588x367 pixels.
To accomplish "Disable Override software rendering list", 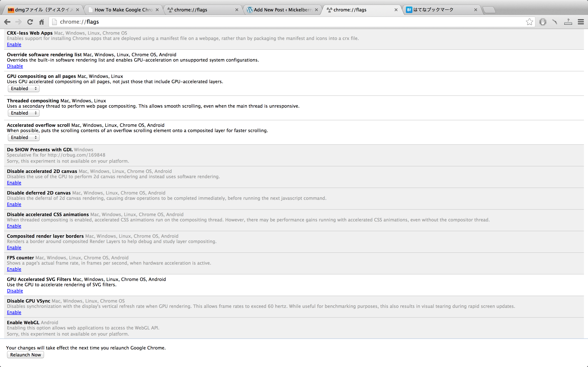I will [x=15, y=66].
